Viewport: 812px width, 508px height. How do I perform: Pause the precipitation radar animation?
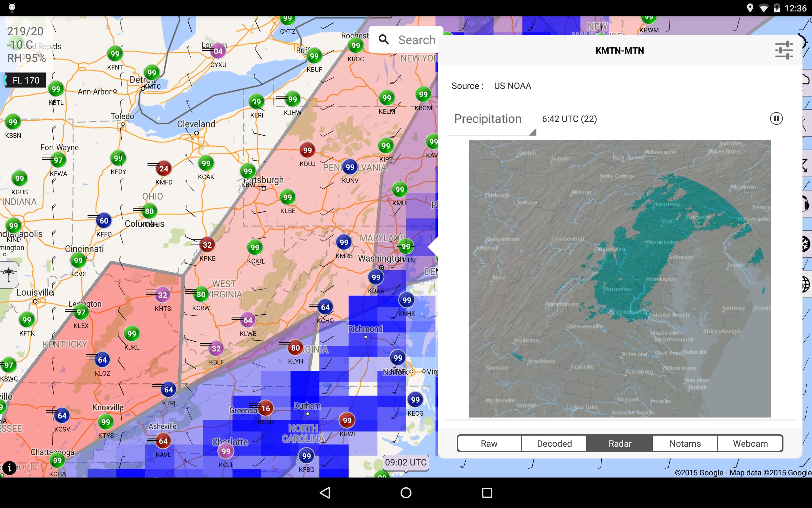point(776,119)
